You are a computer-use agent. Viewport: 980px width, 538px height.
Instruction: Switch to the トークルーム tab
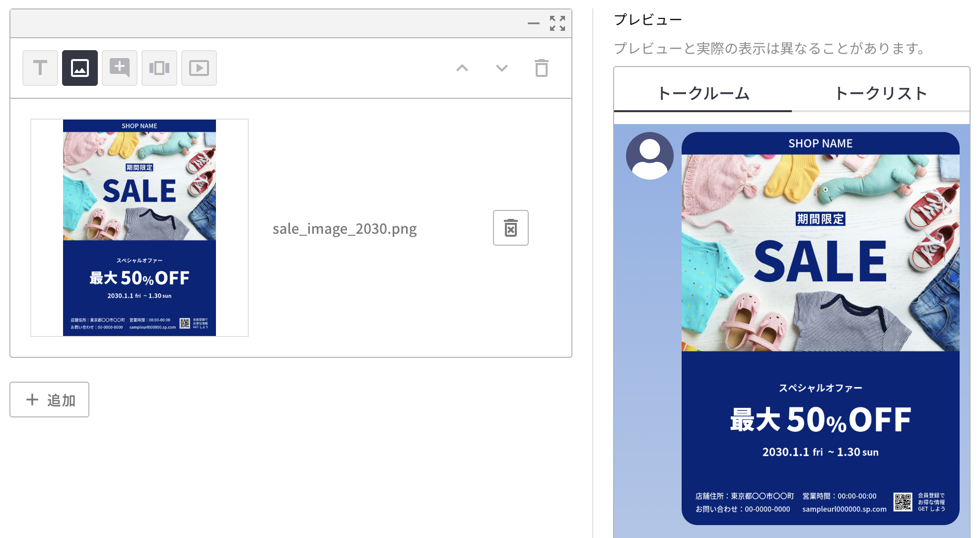pyautogui.click(x=703, y=93)
